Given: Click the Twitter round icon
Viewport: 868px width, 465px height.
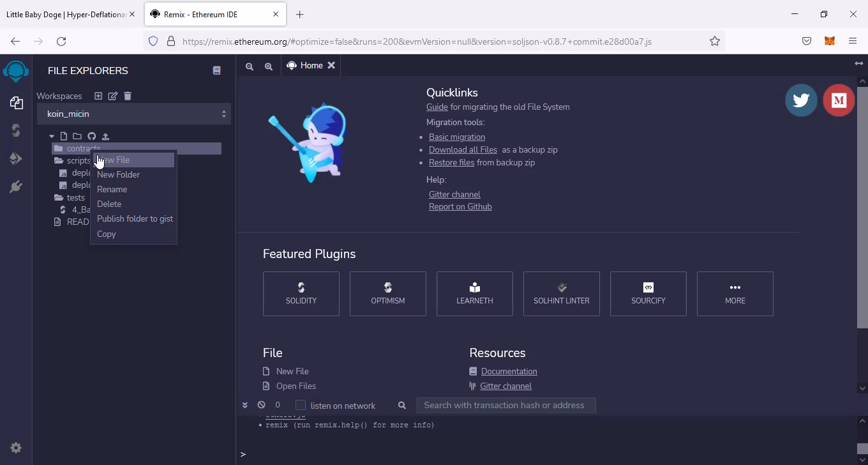Looking at the screenshot, I should tap(801, 100).
